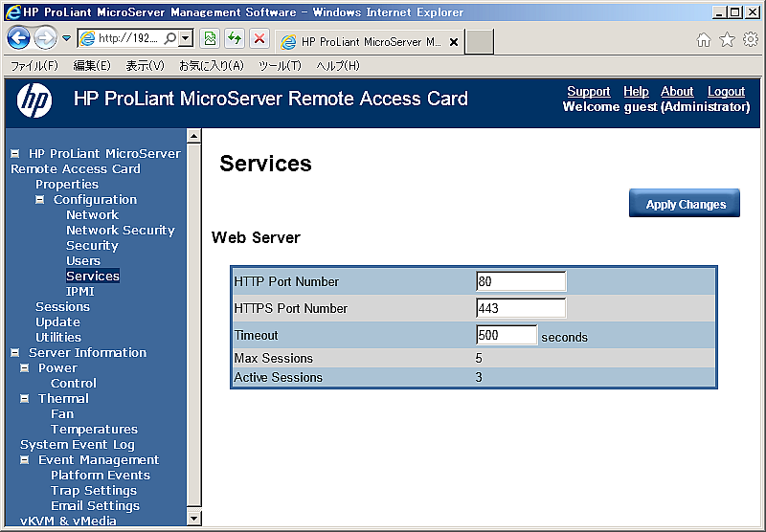Open recent pages dropdown next to Forward
The image size is (766, 532).
[66, 38]
